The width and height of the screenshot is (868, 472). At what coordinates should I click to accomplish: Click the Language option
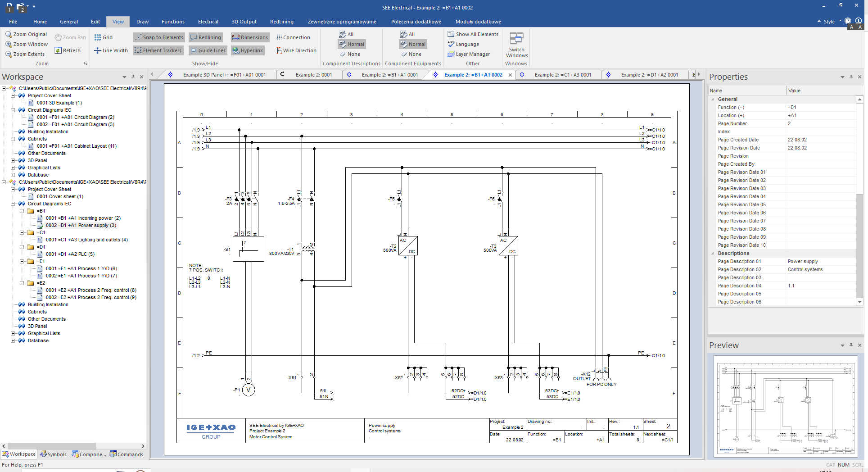point(463,44)
